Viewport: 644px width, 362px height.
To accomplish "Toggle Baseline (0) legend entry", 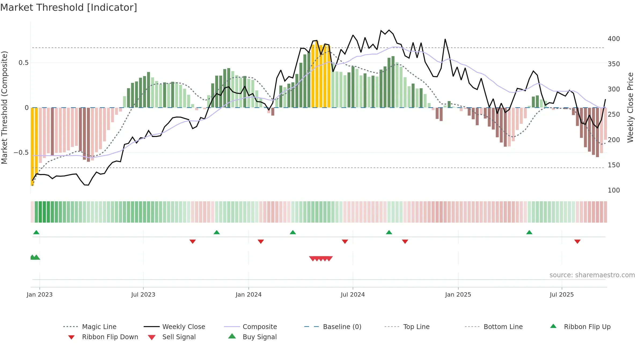I will click(333, 327).
